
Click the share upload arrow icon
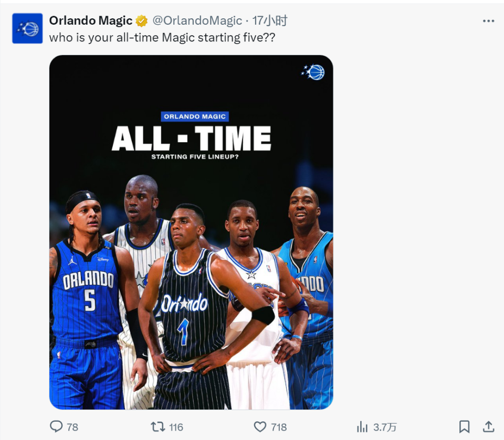pyautogui.click(x=488, y=426)
